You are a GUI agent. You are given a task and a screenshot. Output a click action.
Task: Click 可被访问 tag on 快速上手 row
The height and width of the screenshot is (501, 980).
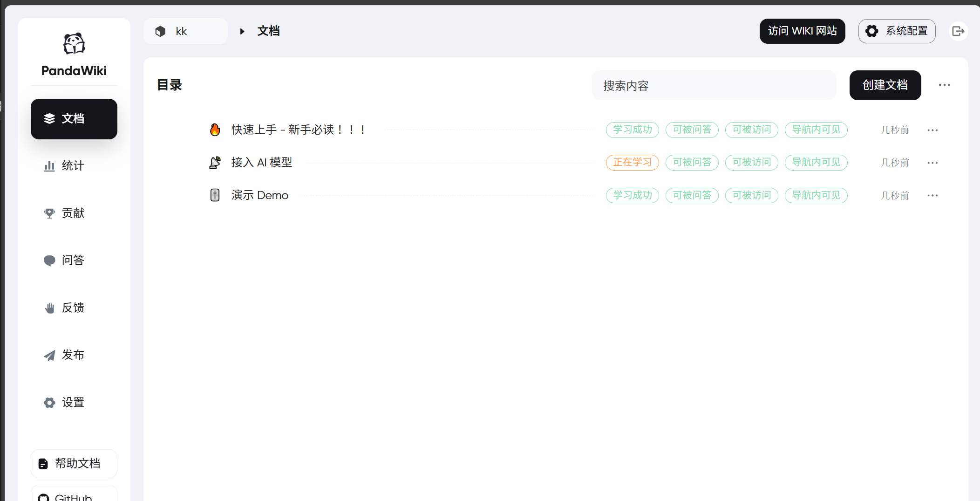click(x=751, y=130)
